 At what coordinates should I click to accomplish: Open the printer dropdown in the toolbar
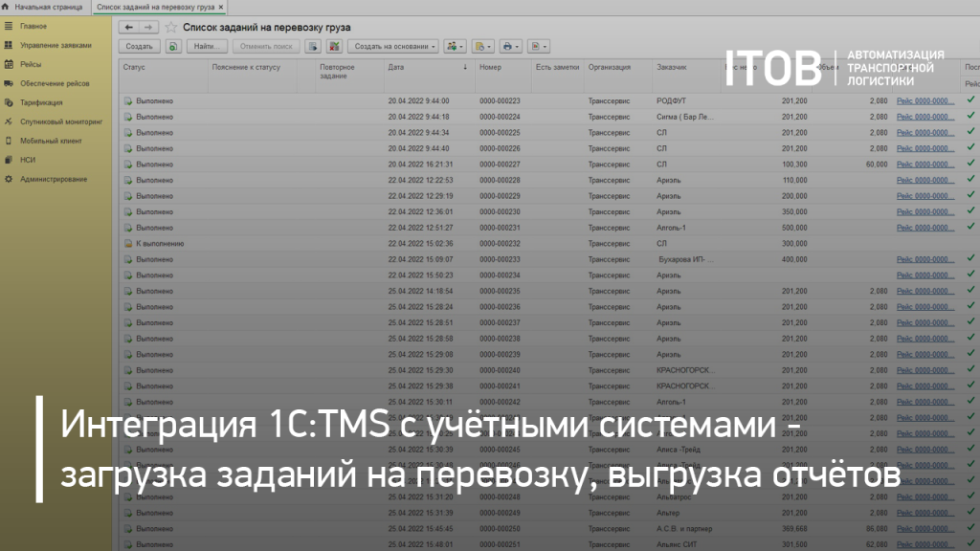[x=511, y=46]
